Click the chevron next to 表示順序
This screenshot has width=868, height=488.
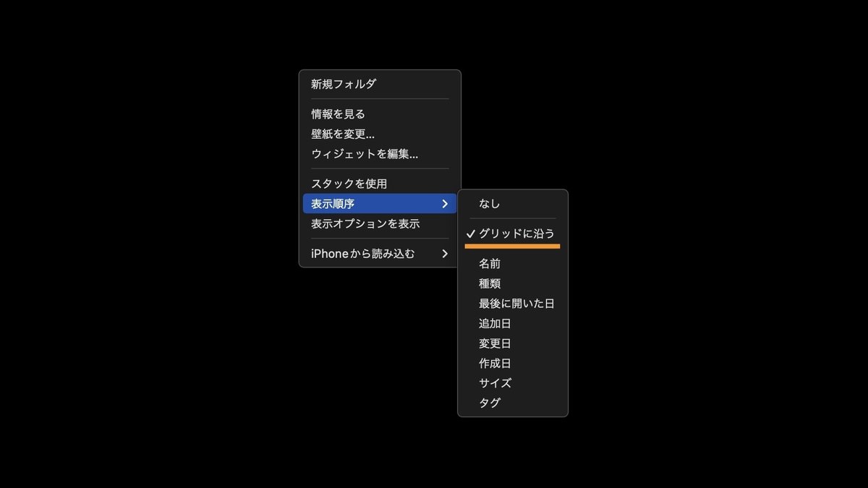coord(446,203)
